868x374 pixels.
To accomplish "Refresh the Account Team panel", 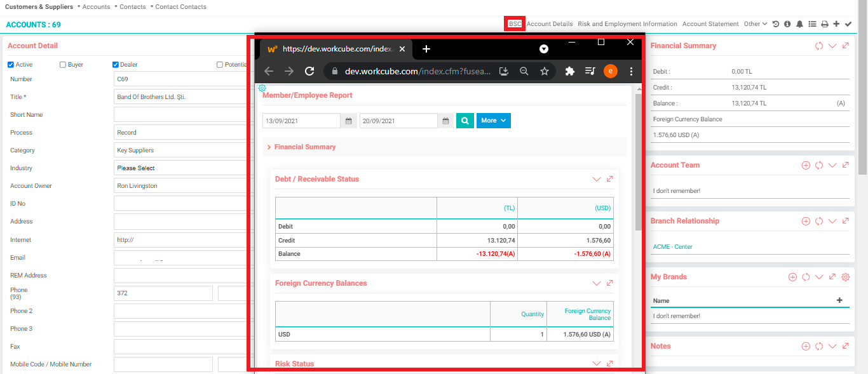I will [819, 165].
